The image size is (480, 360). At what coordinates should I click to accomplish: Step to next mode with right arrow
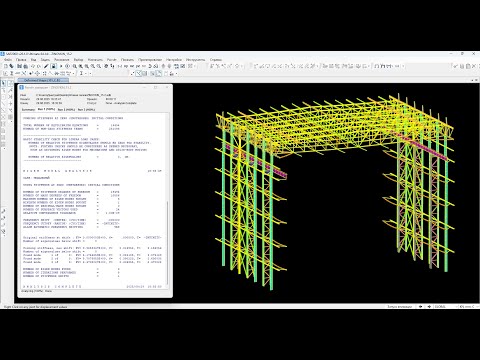click(429, 306)
